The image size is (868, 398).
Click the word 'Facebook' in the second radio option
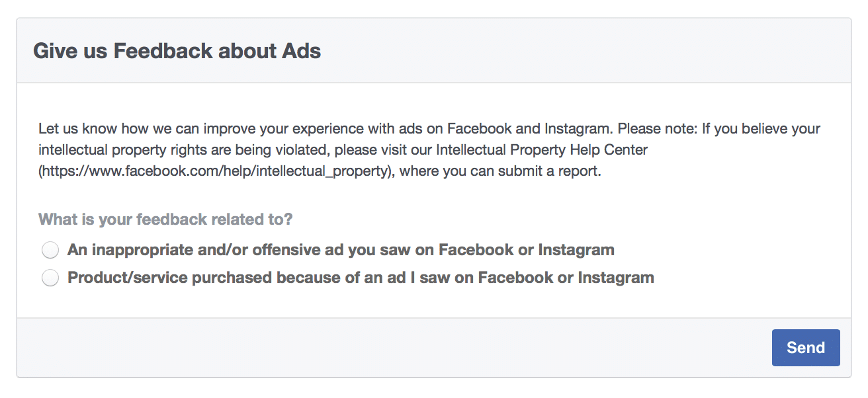(515, 278)
